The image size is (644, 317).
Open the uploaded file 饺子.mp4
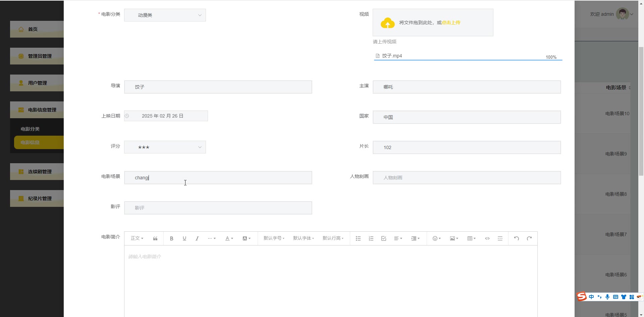pos(392,56)
